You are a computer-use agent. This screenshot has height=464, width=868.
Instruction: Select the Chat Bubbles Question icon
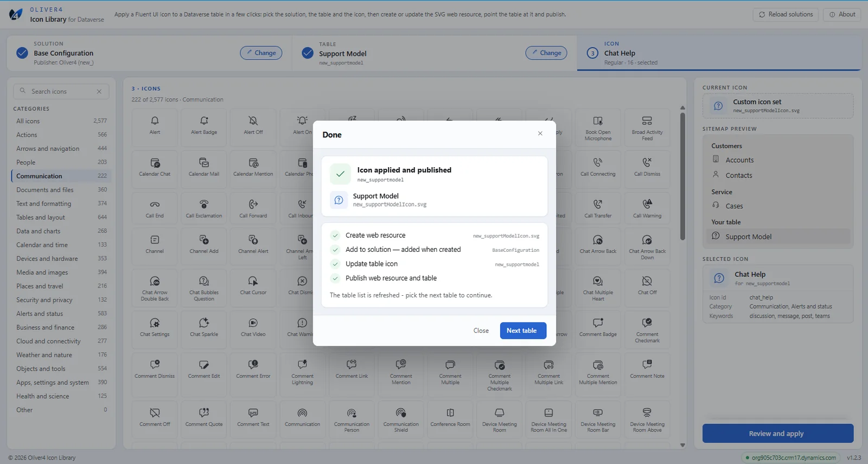(204, 288)
